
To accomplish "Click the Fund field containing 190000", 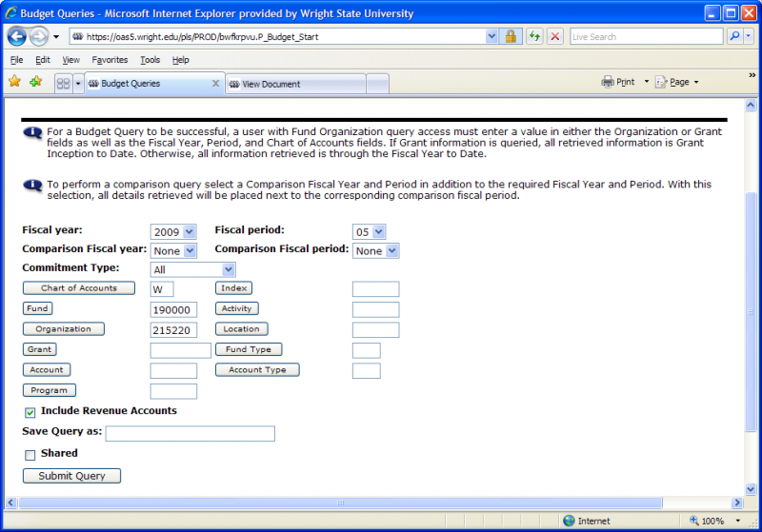I will (173, 309).
